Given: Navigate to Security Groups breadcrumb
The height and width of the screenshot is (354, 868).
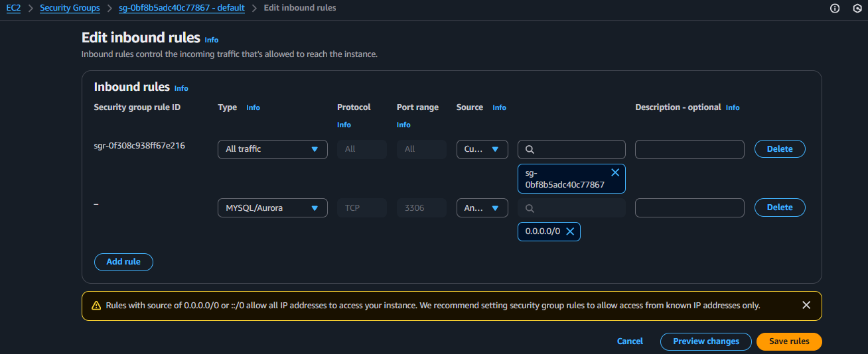Looking at the screenshot, I should tap(70, 8).
